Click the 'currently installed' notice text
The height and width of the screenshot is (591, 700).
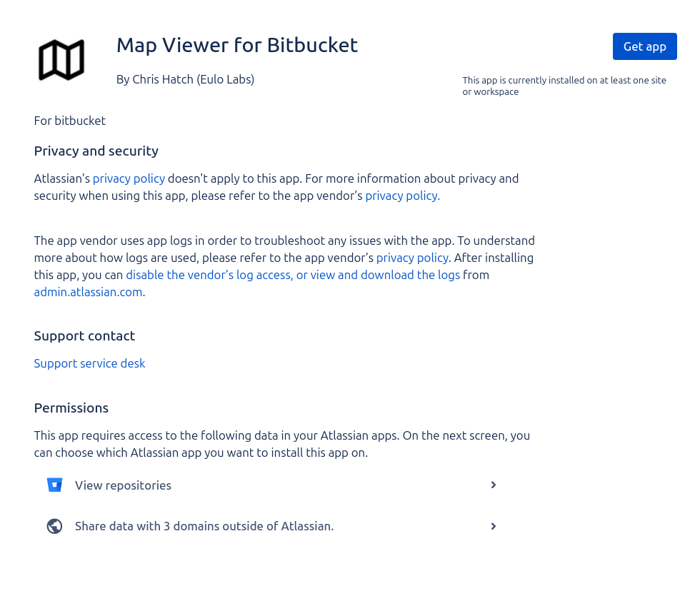564,86
